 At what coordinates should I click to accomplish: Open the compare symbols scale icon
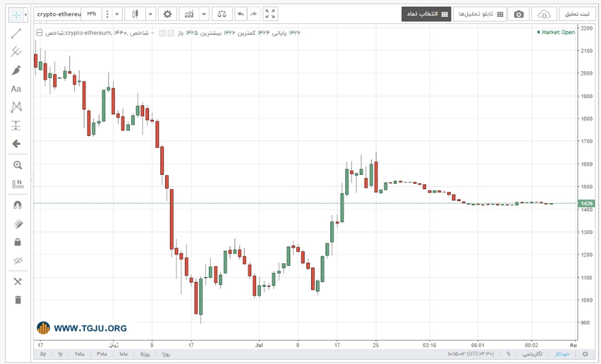click(222, 14)
